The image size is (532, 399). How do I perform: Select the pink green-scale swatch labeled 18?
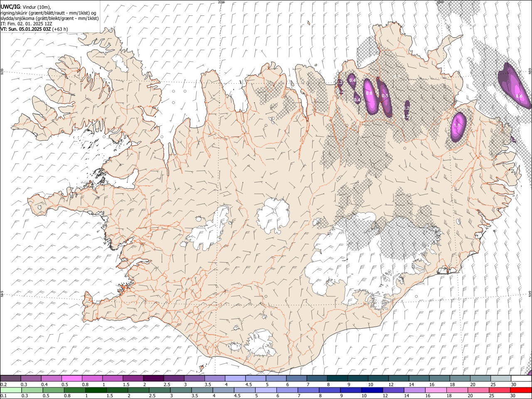pos(457,390)
